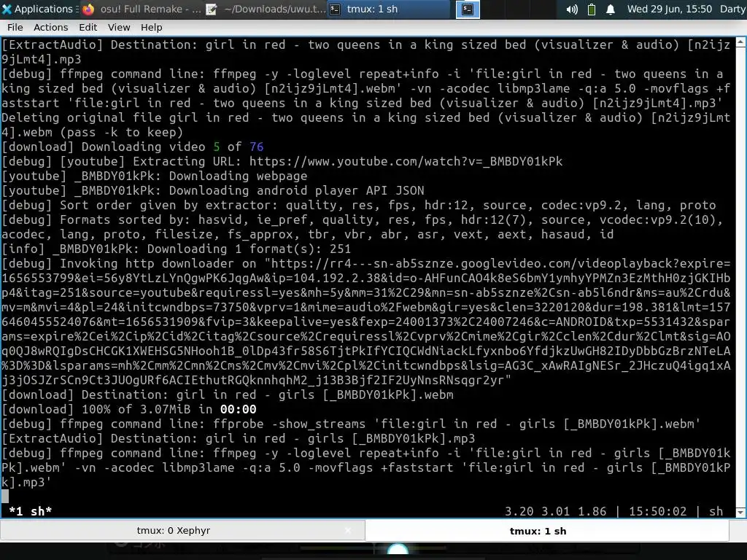Click the text 'Downloading video 5 of 76'
This screenshot has height=560, width=747.
pyautogui.click(x=172, y=147)
